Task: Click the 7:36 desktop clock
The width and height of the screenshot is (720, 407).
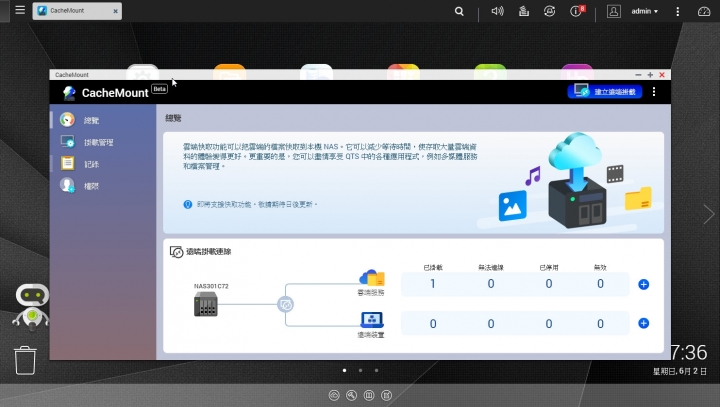Action: pyautogui.click(x=688, y=353)
